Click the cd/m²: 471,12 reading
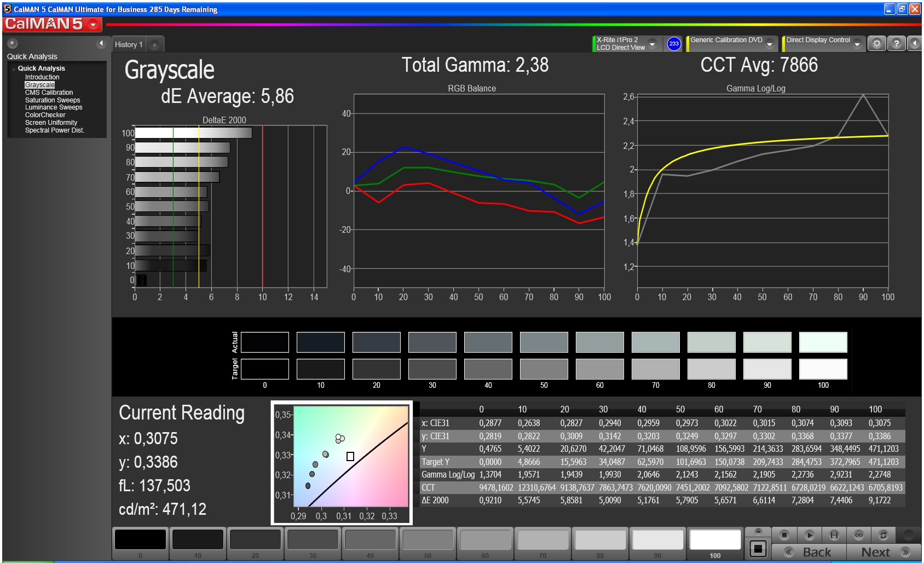This screenshot has width=924, height=563. [x=163, y=509]
